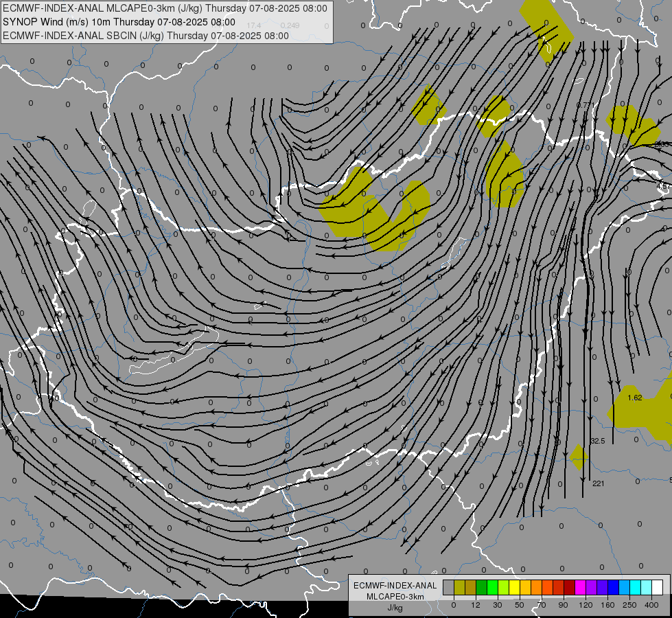Select the dark green legend swatch

click(482, 588)
